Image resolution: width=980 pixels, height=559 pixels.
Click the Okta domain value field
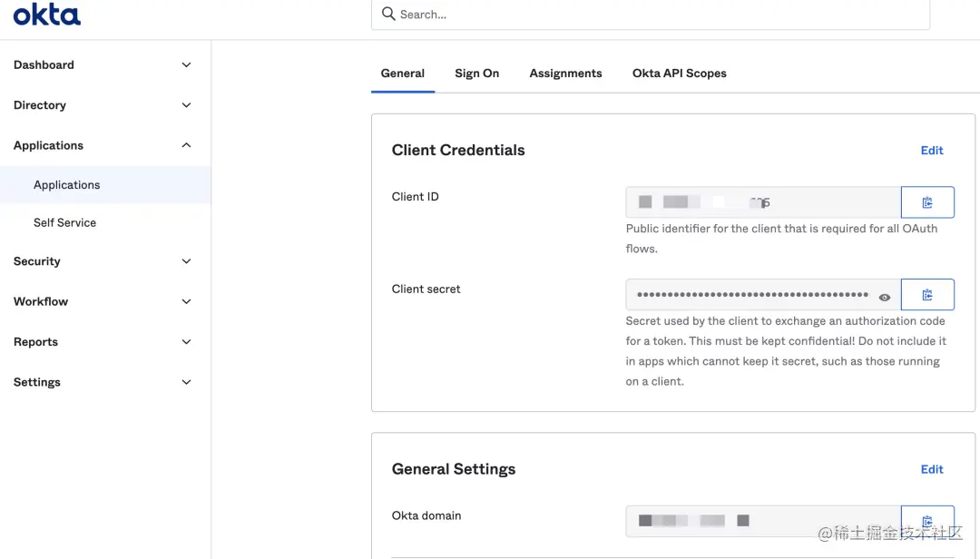coord(763,521)
